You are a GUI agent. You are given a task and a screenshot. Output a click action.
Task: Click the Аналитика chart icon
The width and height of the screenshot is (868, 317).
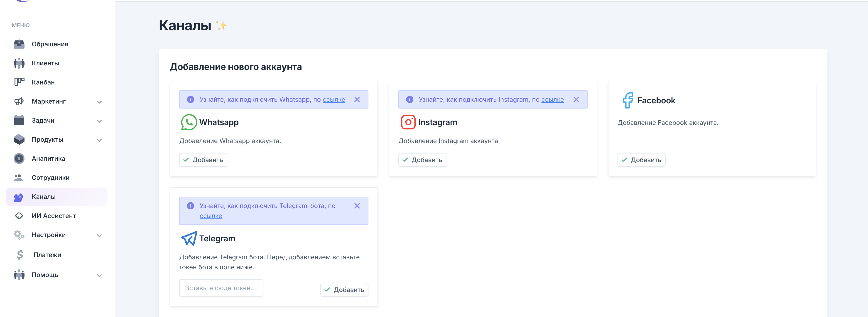19,158
